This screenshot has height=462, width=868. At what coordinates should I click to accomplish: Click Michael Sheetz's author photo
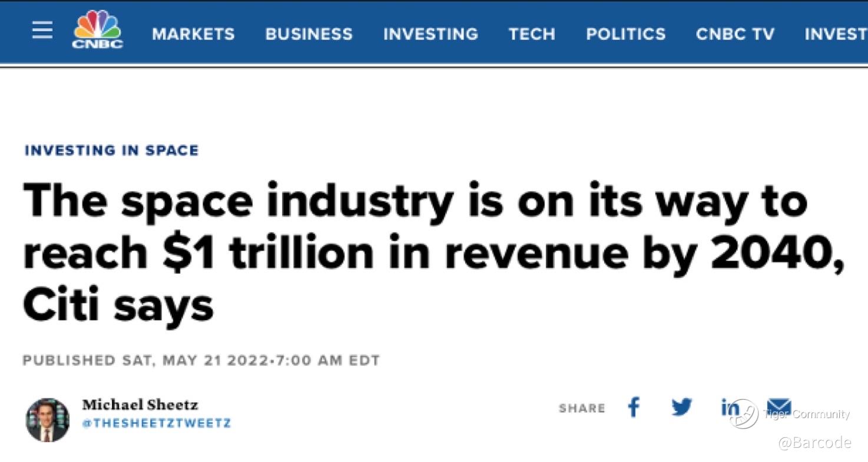pos(48,420)
